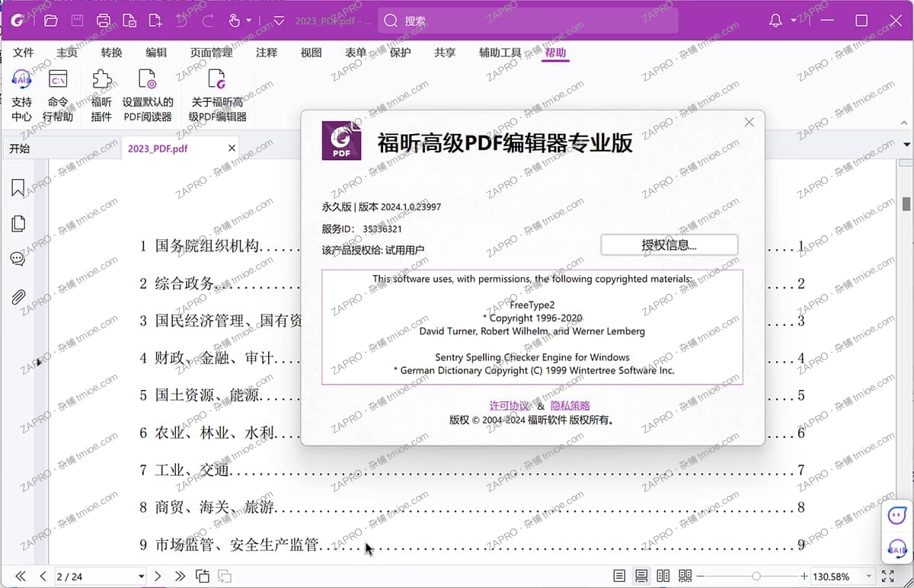
Task: Click the undo icon in top toolbar
Action: pos(181,21)
